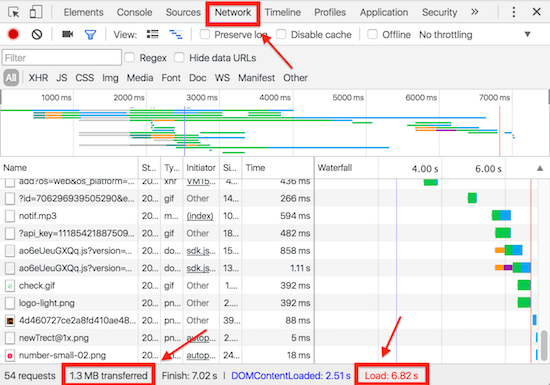The width and height of the screenshot is (550, 385).
Task: Filter requests by XHR type
Action: coord(38,77)
